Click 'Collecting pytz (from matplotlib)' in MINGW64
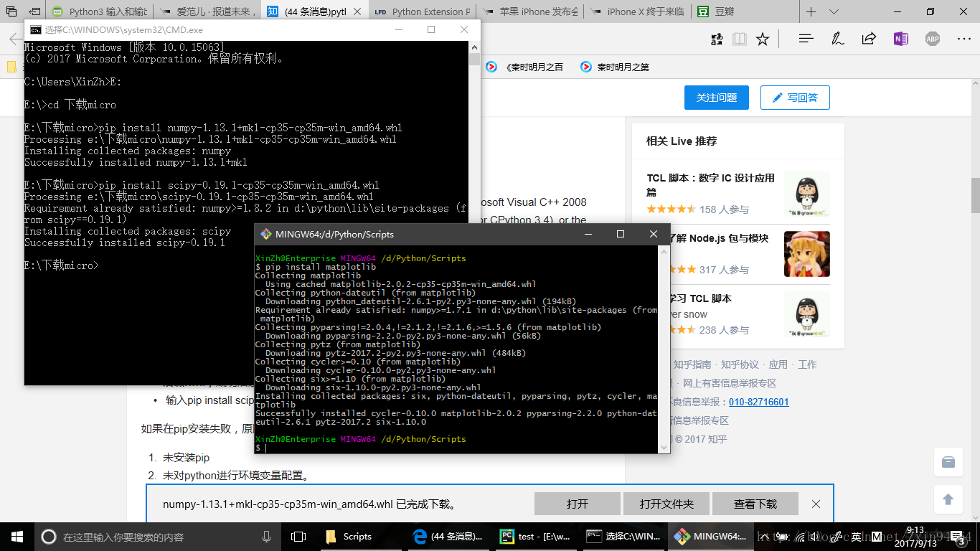 (x=338, y=344)
